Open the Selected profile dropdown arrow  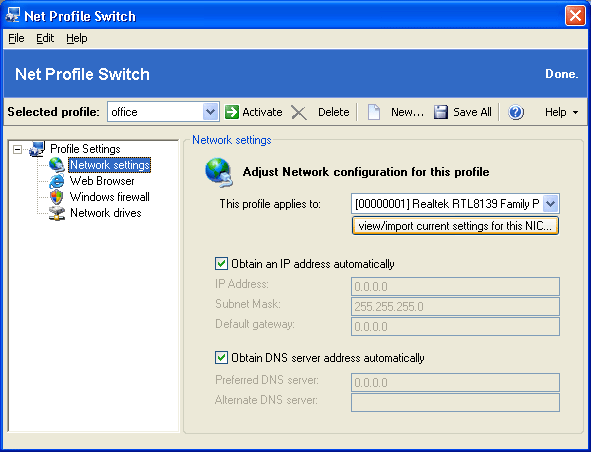(210, 112)
